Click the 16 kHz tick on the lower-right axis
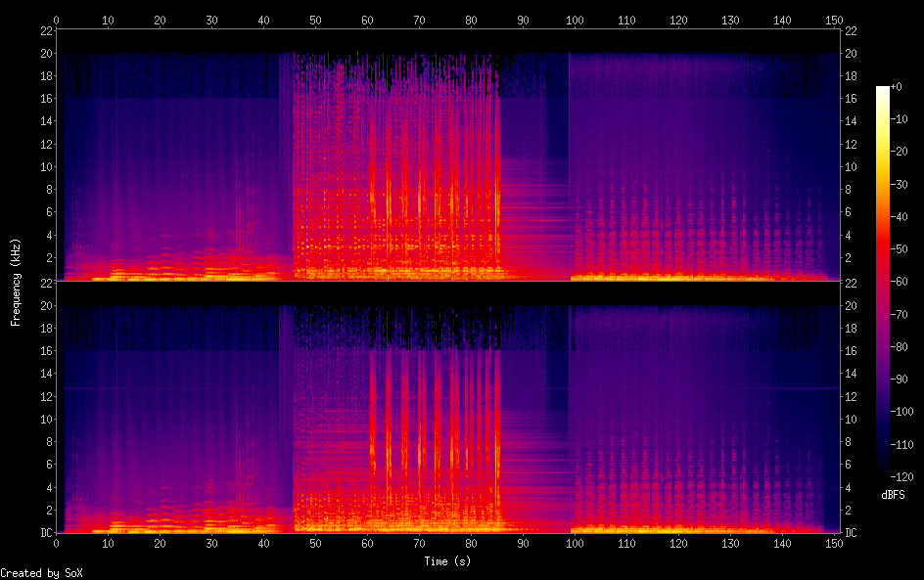The width and height of the screenshot is (924, 580). coord(850,351)
